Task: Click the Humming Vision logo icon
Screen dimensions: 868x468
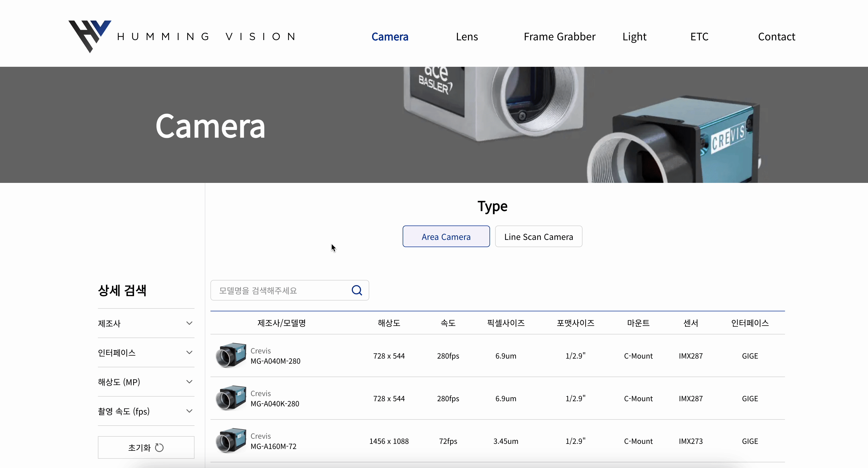Action: (90, 36)
